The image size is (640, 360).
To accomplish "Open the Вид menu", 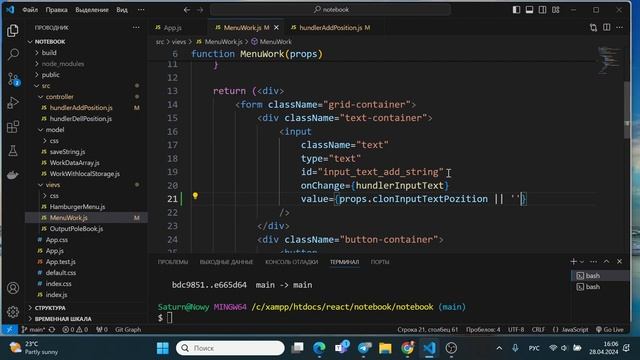I will click(x=122, y=9).
